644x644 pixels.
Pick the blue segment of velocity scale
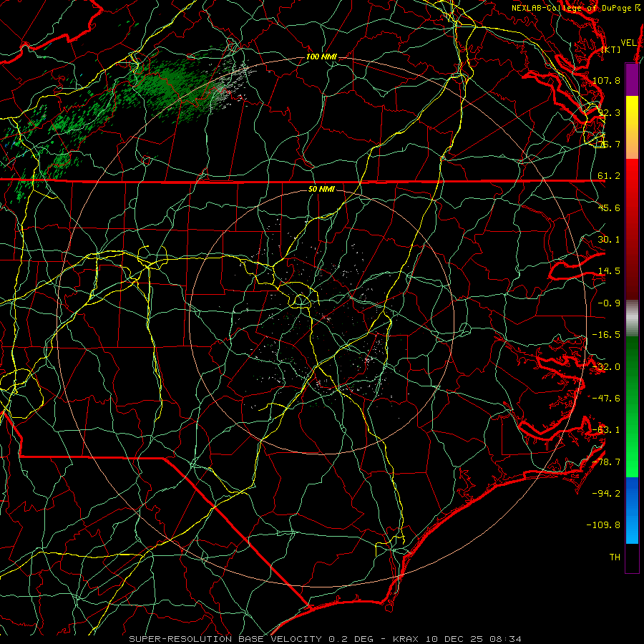tap(632, 495)
